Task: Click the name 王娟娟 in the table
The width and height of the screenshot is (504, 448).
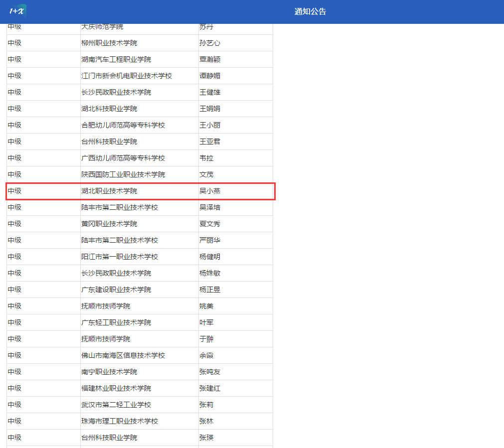Action: [x=210, y=109]
